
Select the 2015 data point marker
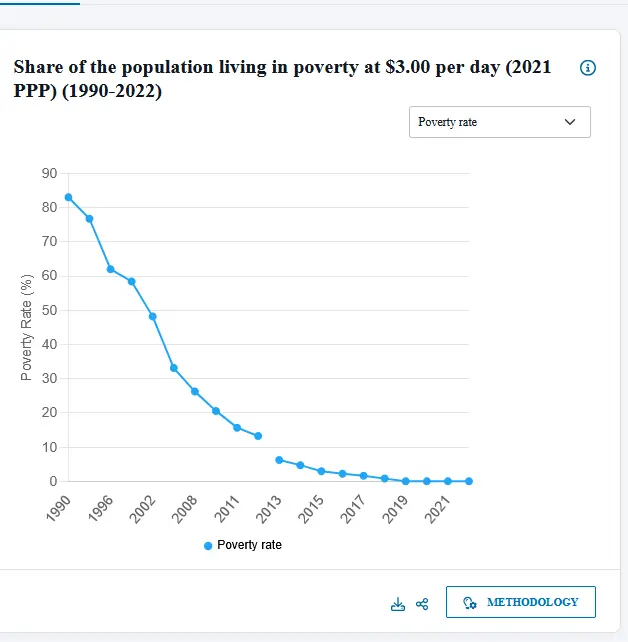click(x=321, y=471)
